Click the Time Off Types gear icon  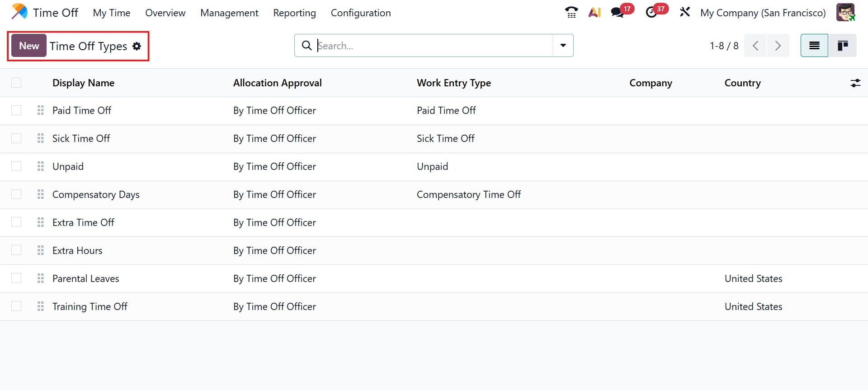137,46
